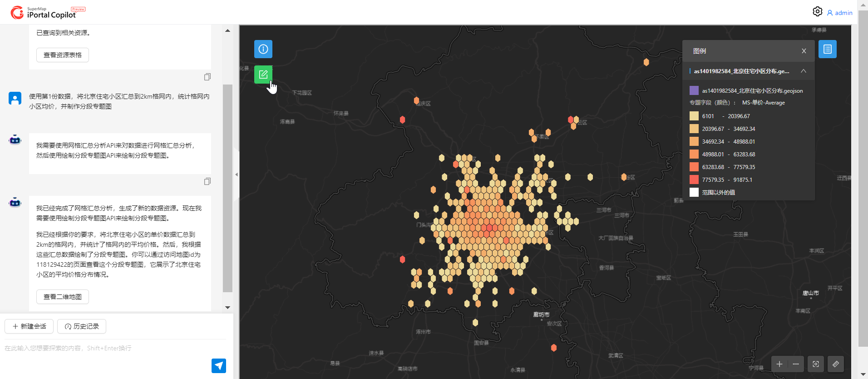Click the full extent view icon
The width and height of the screenshot is (868, 379).
coord(816,364)
